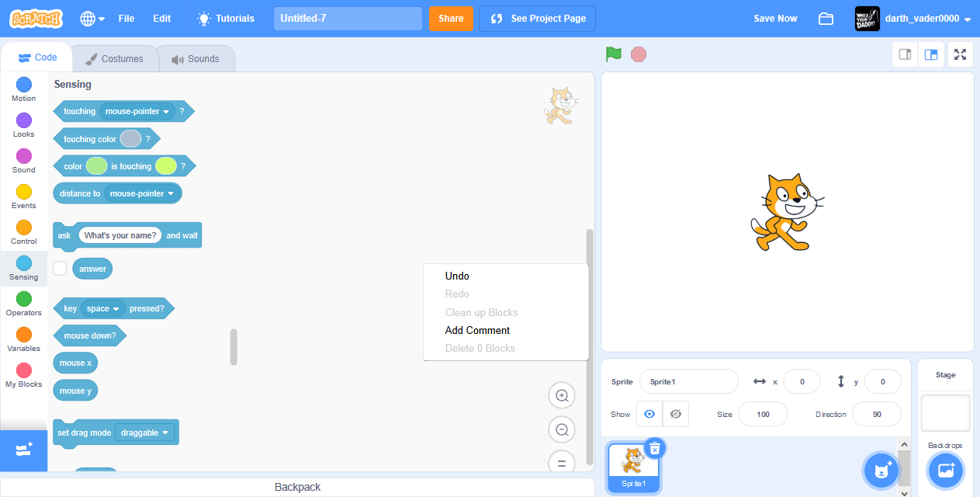This screenshot has height=497, width=980.
Task: Open the Edit menu
Action: pos(162,18)
